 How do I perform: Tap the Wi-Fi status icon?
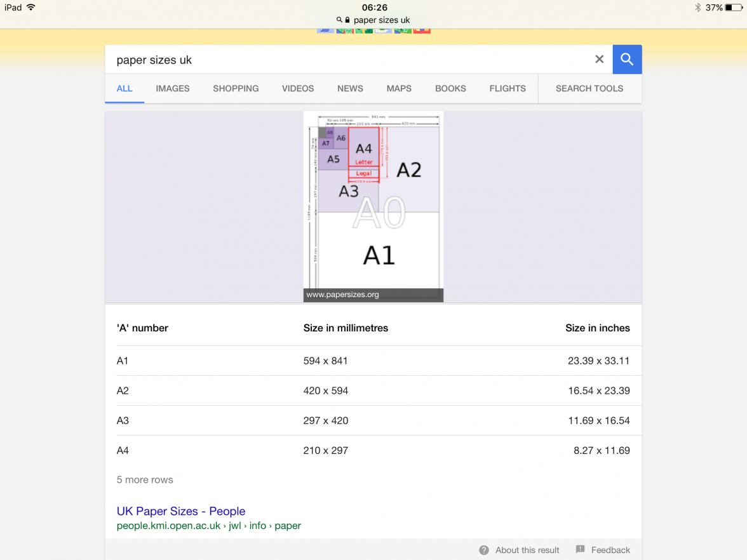click(31, 8)
